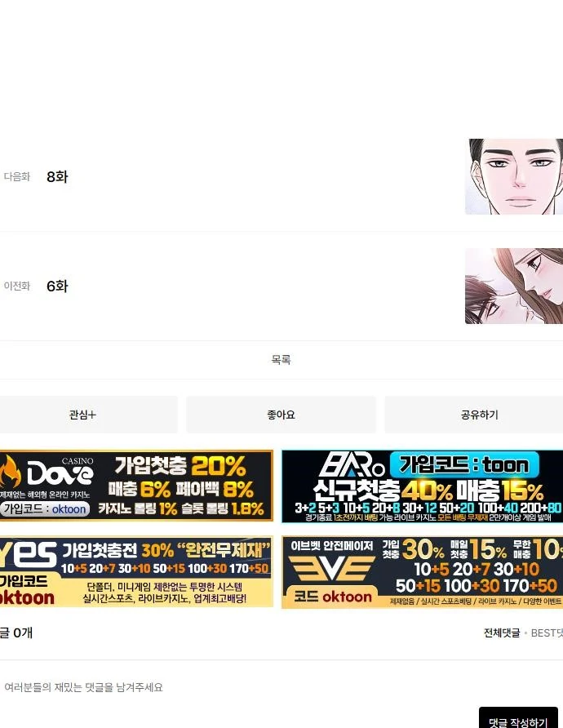Open the BARO 신규첫충 40% banner

pos(422,486)
